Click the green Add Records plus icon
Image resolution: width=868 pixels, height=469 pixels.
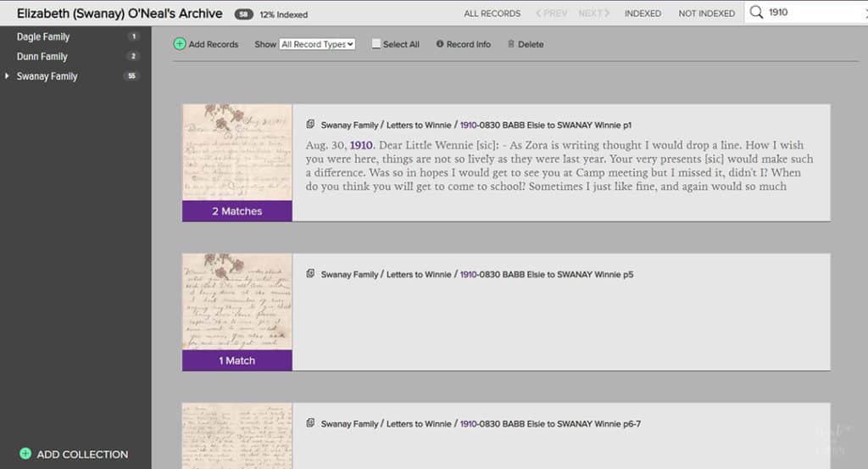pos(180,44)
